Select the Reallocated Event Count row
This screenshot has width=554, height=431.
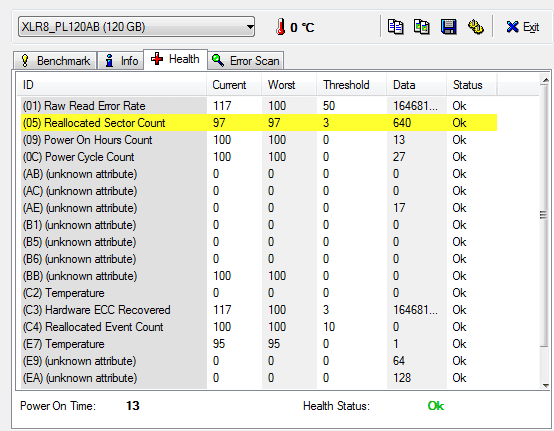click(x=259, y=326)
